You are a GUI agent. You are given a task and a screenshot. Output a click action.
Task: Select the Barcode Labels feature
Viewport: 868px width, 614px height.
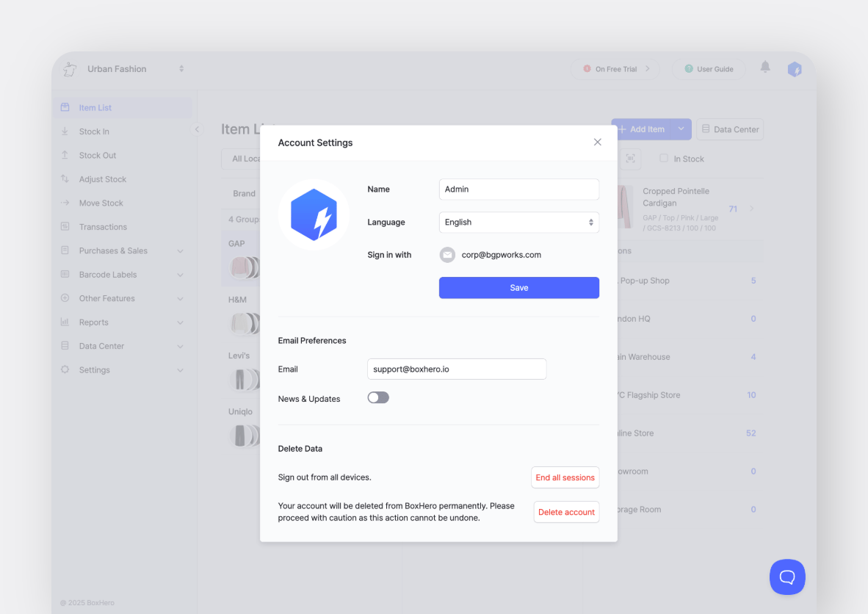[106, 274]
